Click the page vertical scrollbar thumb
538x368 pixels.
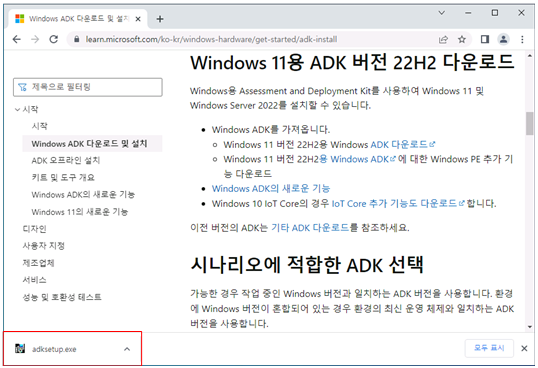pos(530,123)
